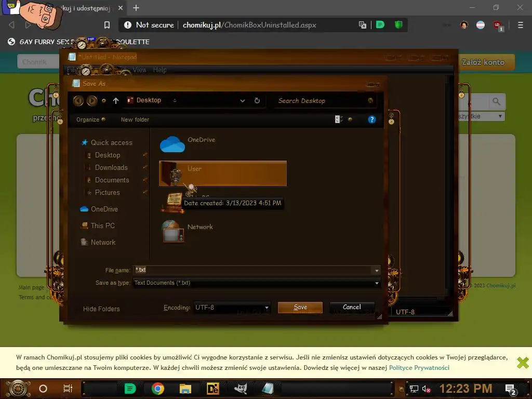Open the uBlock Origin extension
Image resolution: width=532 pixels, height=399 pixels.
(x=498, y=25)
